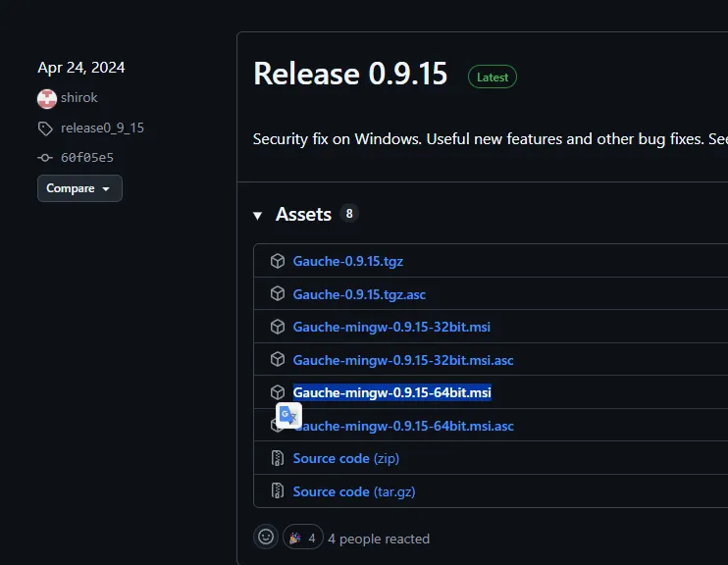The height and width of the screenshot is (565, 728).
Task: Download Gauche-mingw-0.9.15-32bit.msi.asc signature
Action: pyautogui.click(x=402, y=360)
